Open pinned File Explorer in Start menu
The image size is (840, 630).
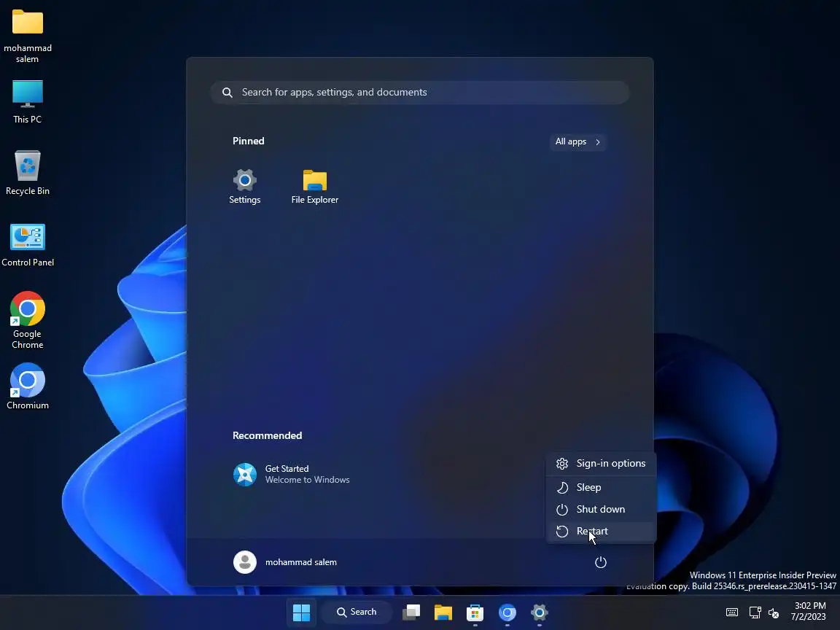click(314, 186)
